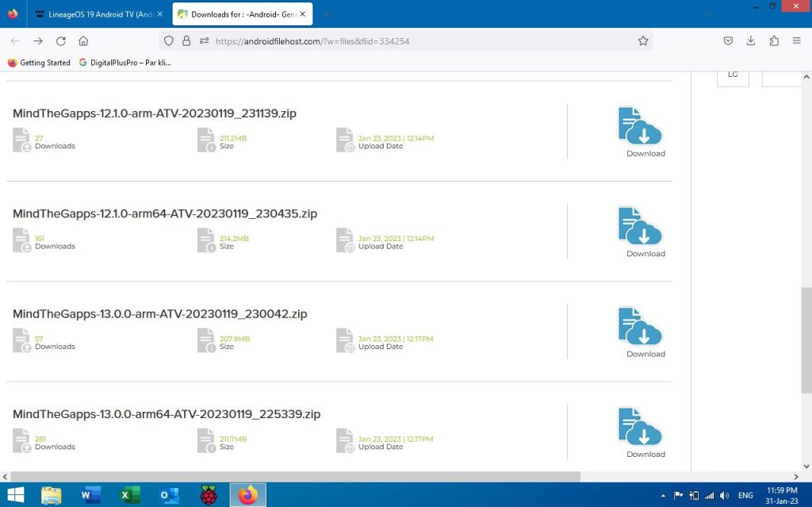Save page to Pocket
This screenshot has height=507, width=812.
pos(728,41)
